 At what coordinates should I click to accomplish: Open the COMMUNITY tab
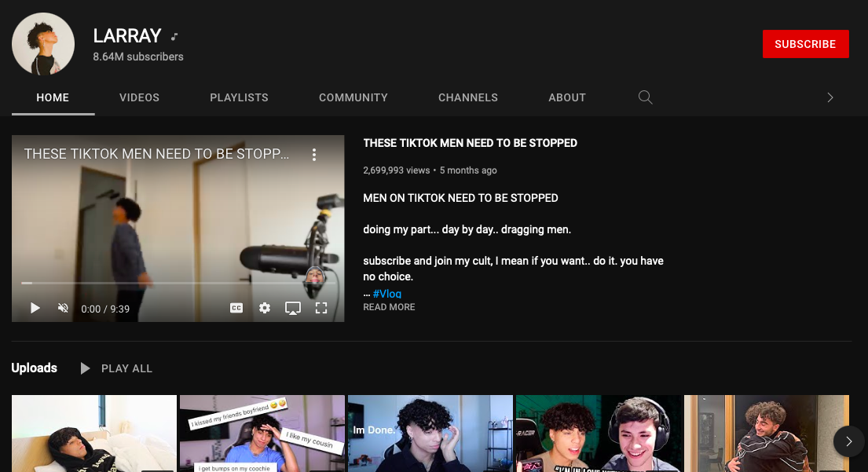pyautogui.click(x=353, y=97)
